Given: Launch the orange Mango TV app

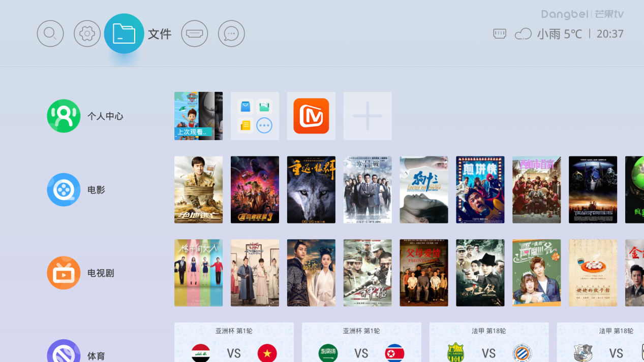Looking at the screenshot, I should [311, 116].
